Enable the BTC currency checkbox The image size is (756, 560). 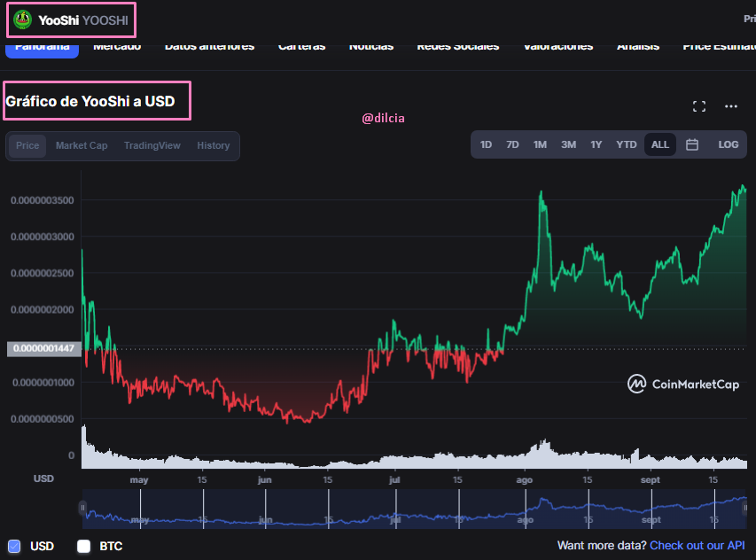tap(84, 546)
